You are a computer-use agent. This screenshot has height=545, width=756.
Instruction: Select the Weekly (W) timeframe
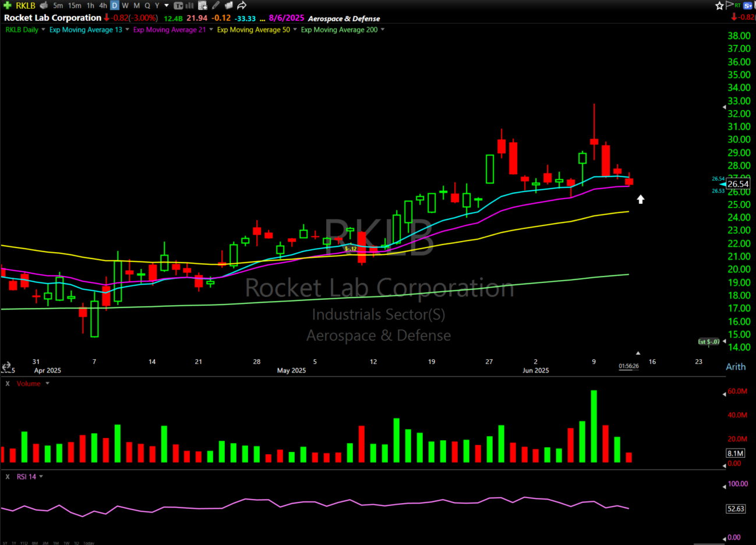[x=125, y=5]
